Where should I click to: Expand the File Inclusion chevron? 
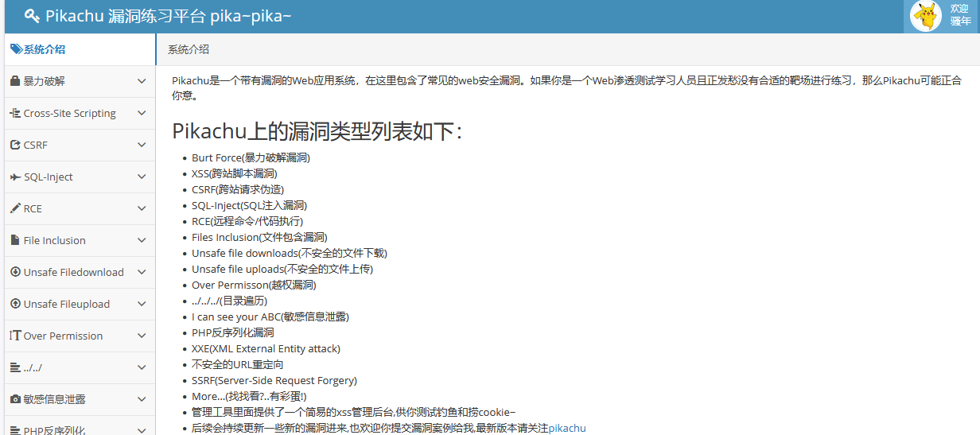(142, 240)
